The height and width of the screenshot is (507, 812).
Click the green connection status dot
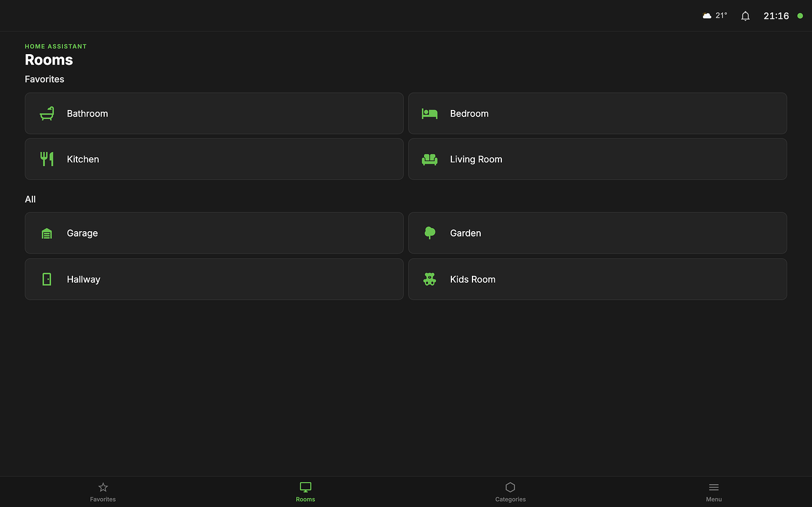[x=800, y=16]
